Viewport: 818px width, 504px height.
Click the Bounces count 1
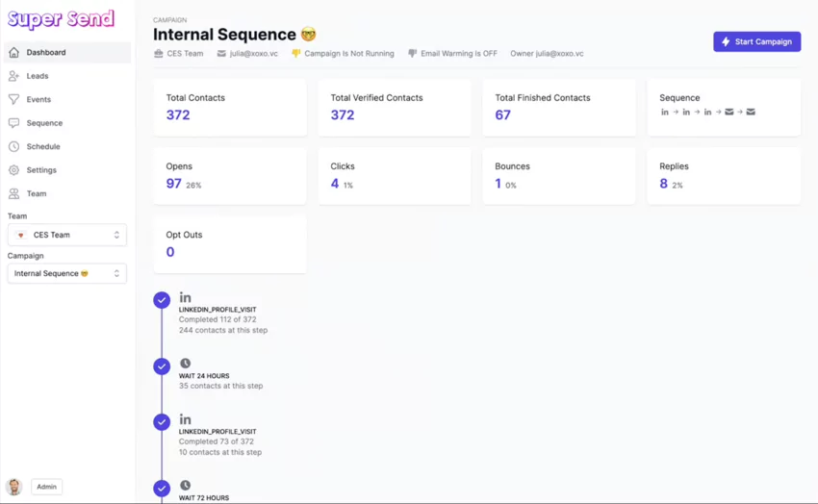[x=498, y=184]
